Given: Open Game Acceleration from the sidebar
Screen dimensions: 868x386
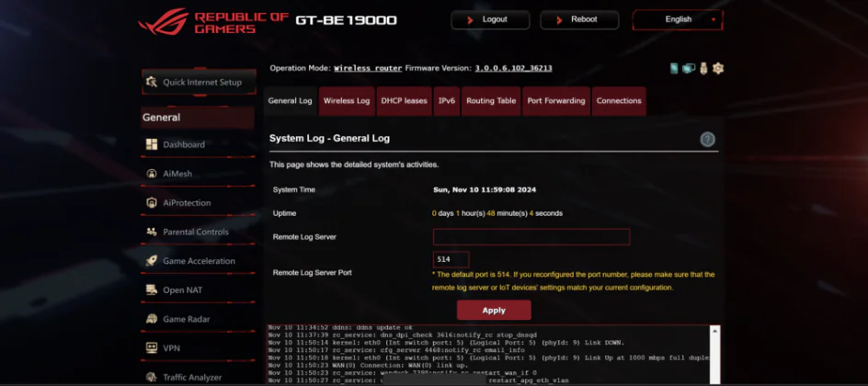Looking at the screenshot, I should coord(199,261).
